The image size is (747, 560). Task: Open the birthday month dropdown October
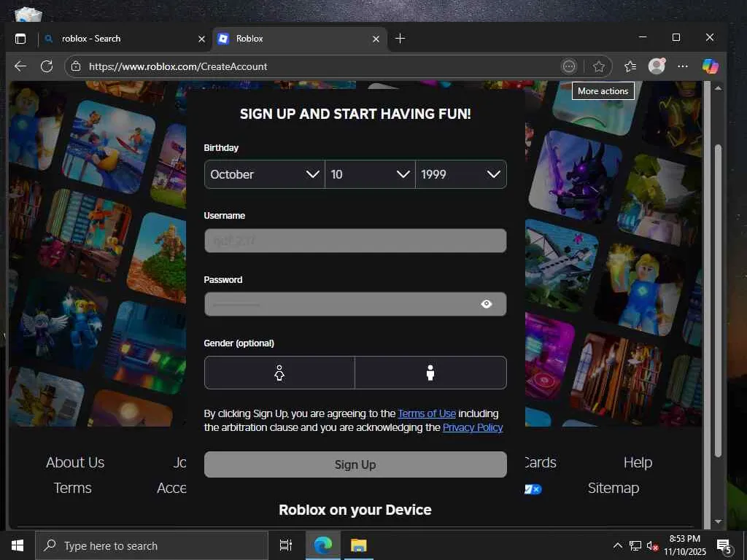264,174
